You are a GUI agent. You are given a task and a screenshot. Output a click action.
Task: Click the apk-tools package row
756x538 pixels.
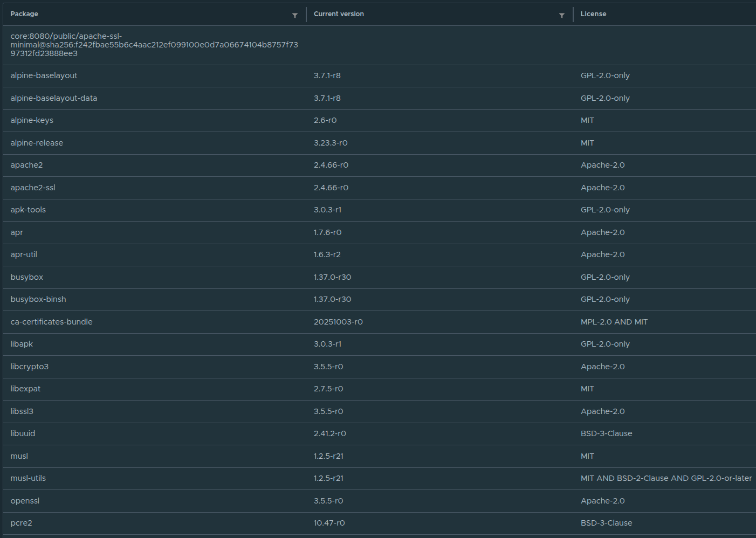(x=28, y=210)
